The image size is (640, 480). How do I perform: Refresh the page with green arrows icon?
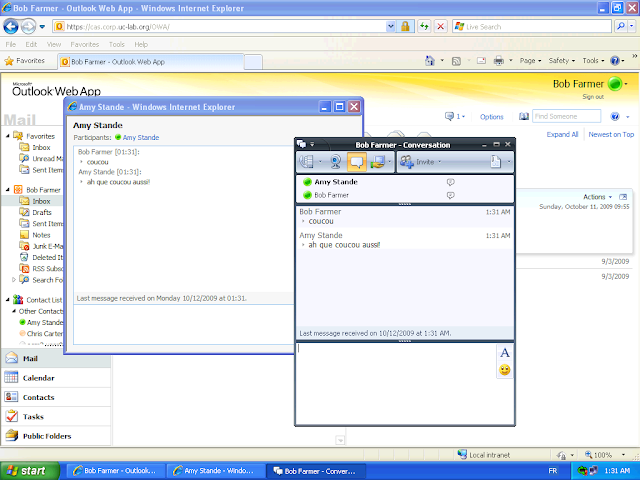[424, 27]
